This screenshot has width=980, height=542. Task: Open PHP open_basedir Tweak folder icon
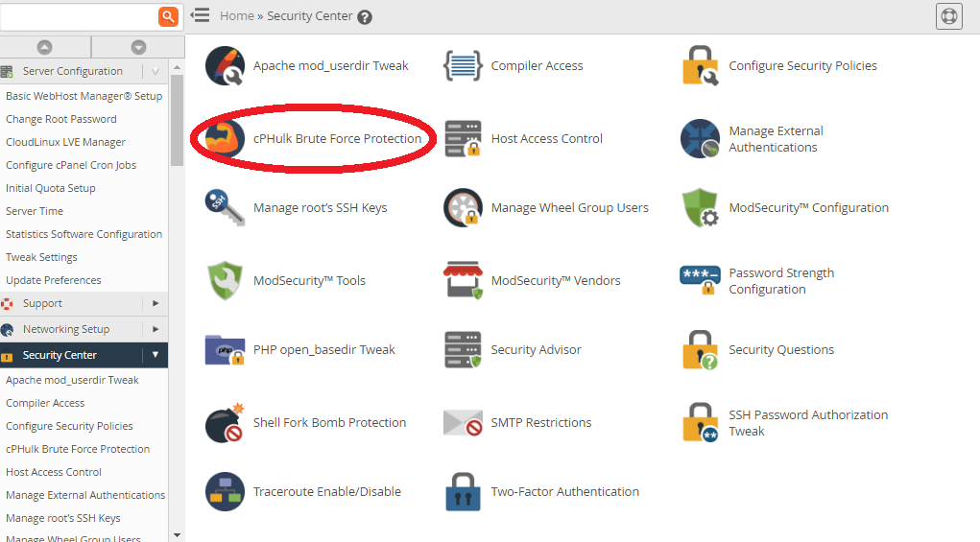(225, 350)
